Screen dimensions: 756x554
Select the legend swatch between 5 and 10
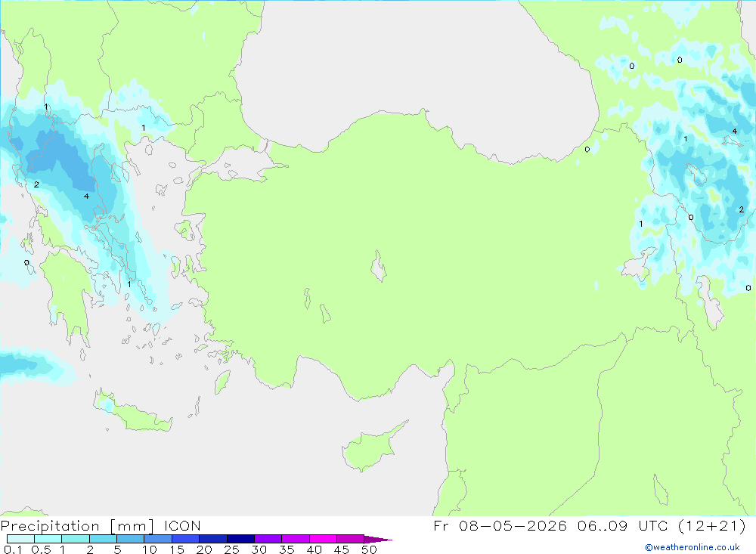[x=131, y=539]
